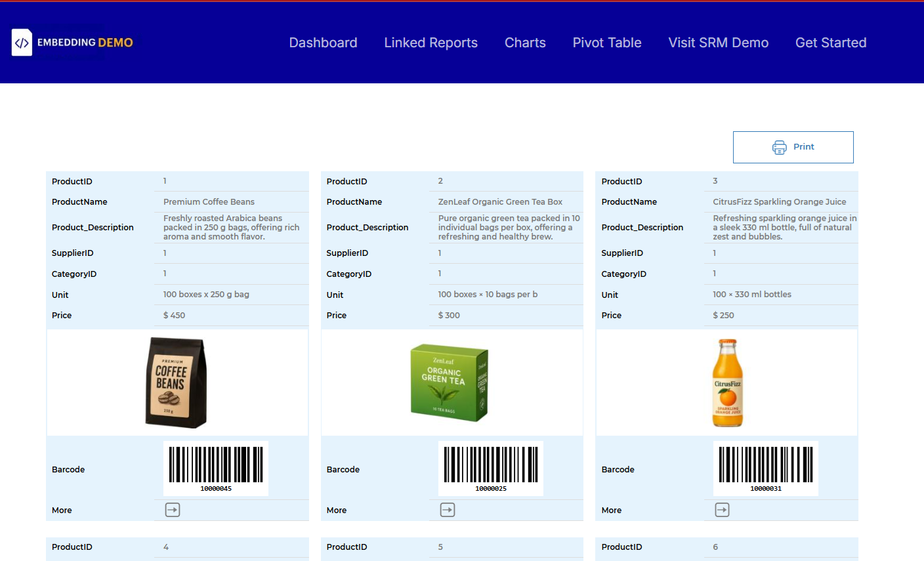Open More details arrow for ZenLeaf Green Tea
924x561 pixels.
(447, 509)
